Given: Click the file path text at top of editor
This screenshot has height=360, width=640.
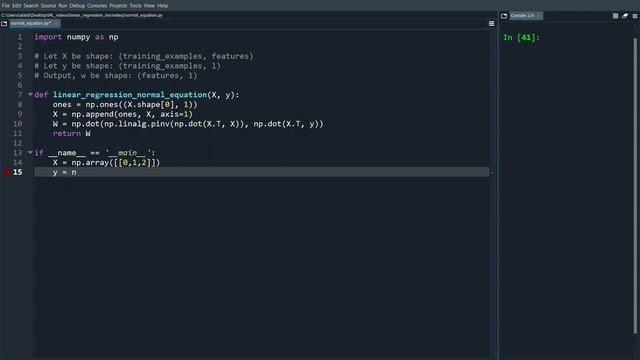Looking at the screenshot, I should pos(82,15).
